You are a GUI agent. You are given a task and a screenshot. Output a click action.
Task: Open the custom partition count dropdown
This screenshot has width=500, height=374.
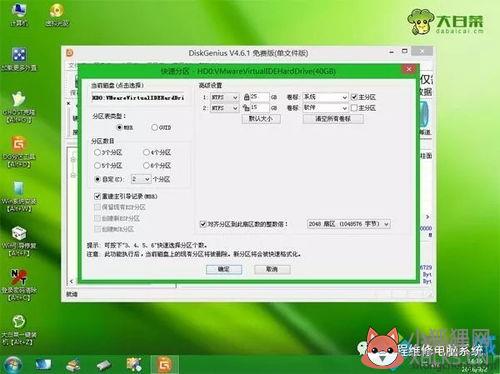pyautogui.click(x=141, y=179)
